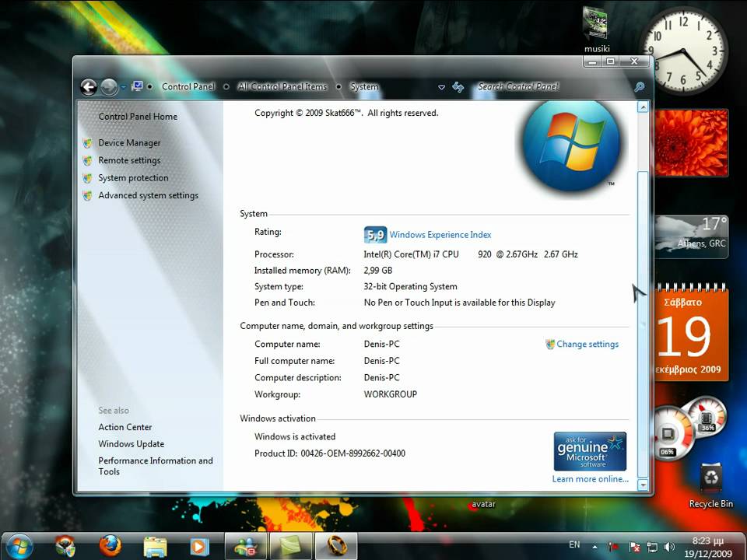Click the calendar gadget showing 19
Viewport: 747px width, 560px height.
coord(691,332)
